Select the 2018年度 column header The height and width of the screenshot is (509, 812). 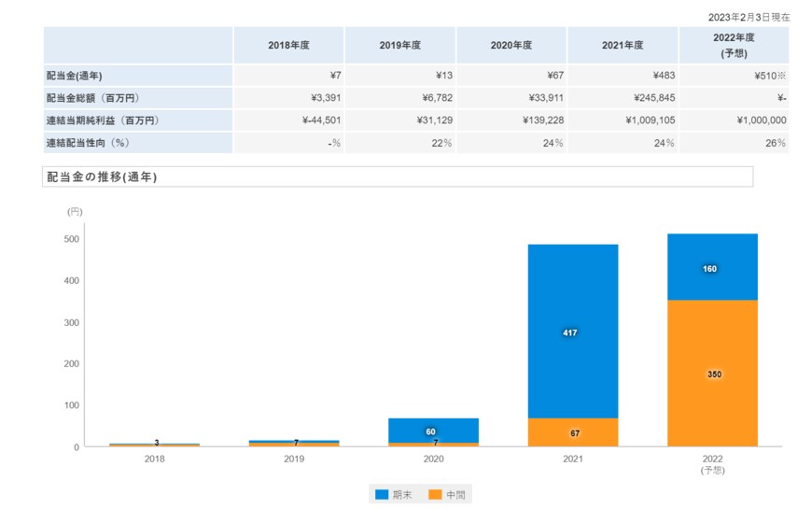[287, 46]
